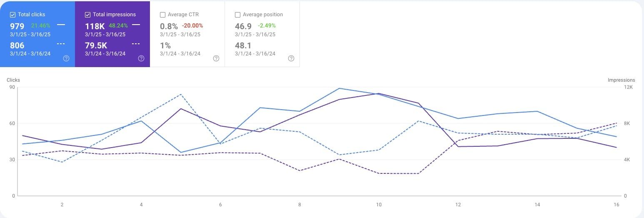Viewport: 644px width, 218px height.
Task: Enable the Average CTR checkbox
Action: [162, 15]
